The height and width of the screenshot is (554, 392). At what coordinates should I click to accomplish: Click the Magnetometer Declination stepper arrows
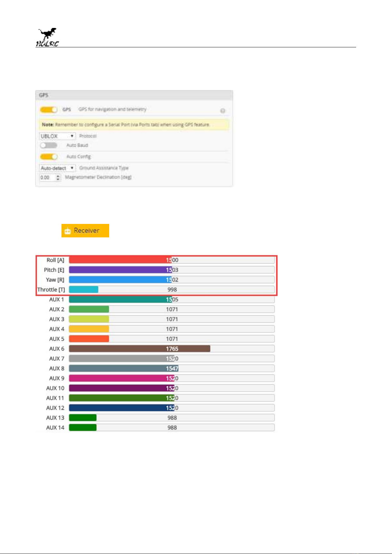(58, 178)
